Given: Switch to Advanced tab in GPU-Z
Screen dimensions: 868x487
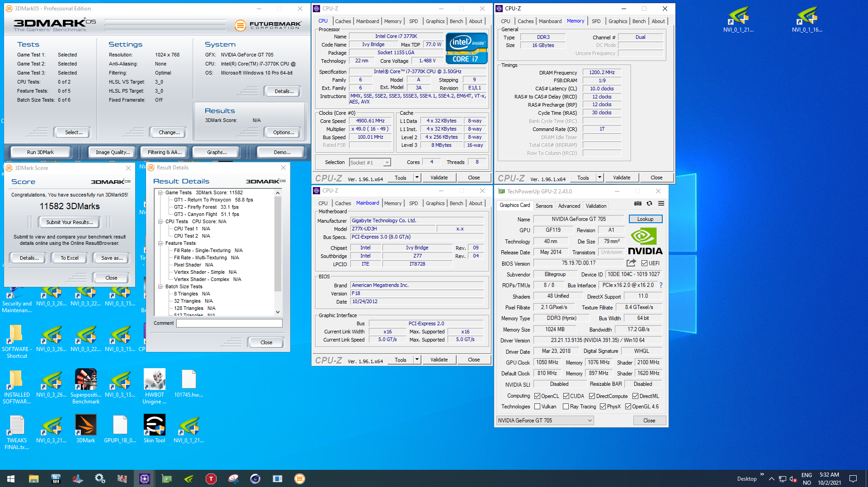Looking at the screenshot, I should (x=569, y=206).
